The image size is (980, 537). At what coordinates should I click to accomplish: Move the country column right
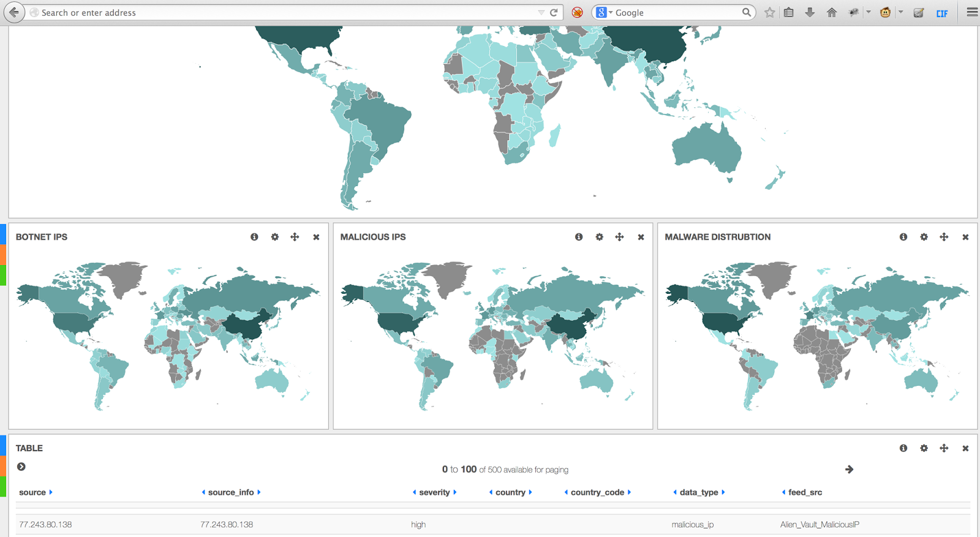click(530, 492)
